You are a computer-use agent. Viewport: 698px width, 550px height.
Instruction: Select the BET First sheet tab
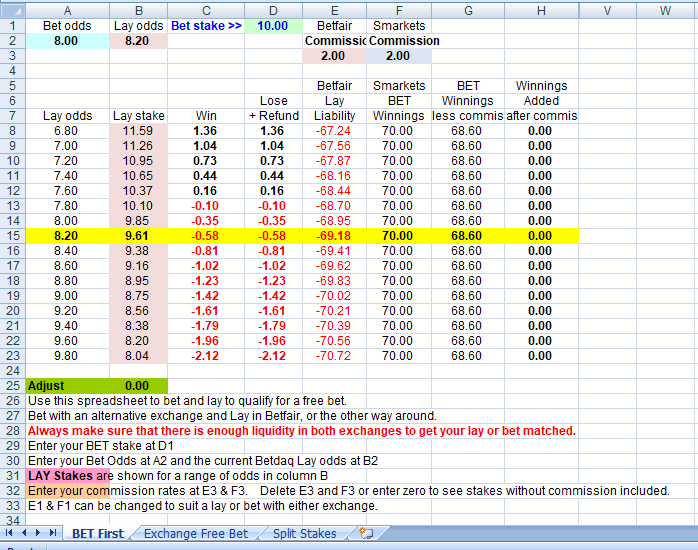pyautogui.click(x=98, y=533)
